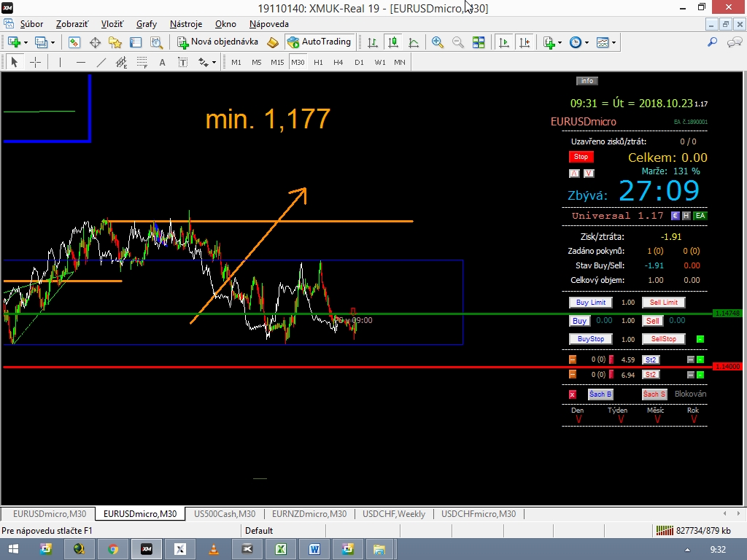Viewport: 747px width, 560px height.
Task: Switch chart to bar chart view
Action: [373, 42]
